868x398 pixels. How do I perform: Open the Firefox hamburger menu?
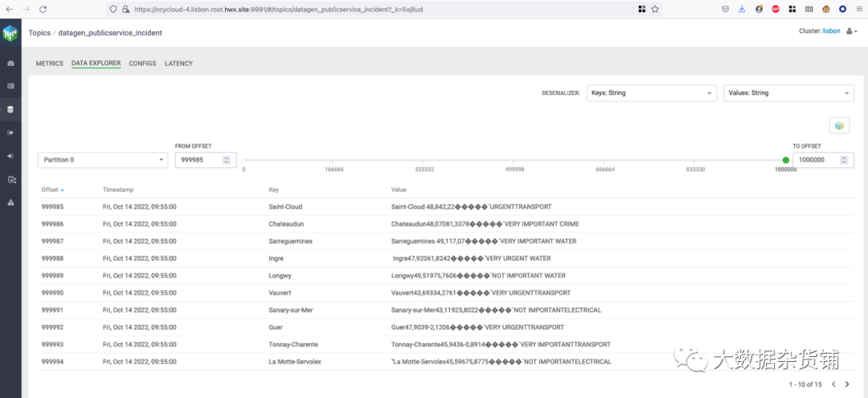click(x=859, y=9)
